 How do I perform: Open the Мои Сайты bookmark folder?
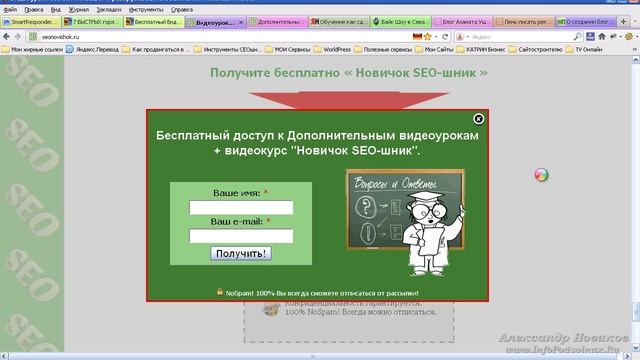434,49
